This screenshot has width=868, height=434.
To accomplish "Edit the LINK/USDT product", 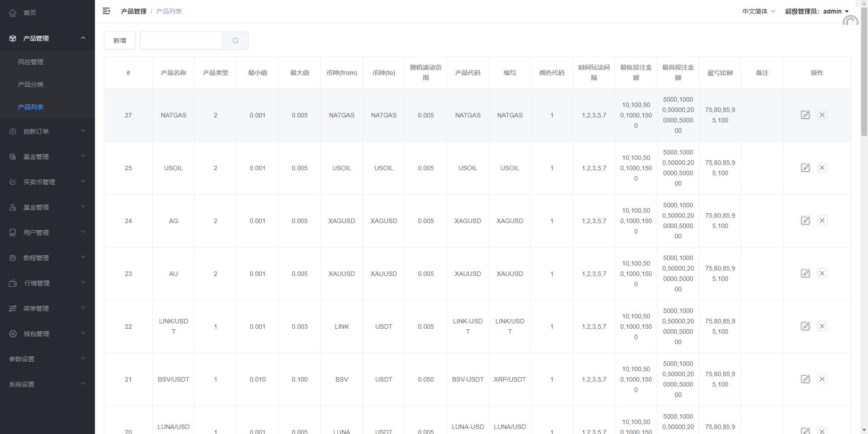I will click(x=805, y=327).
